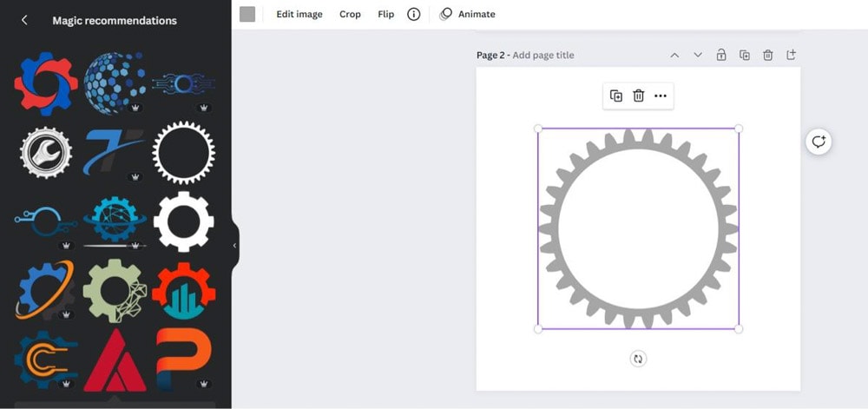Choose the red triangle letter A logo
Screen dimensions: 868x409
coord(115,360)
